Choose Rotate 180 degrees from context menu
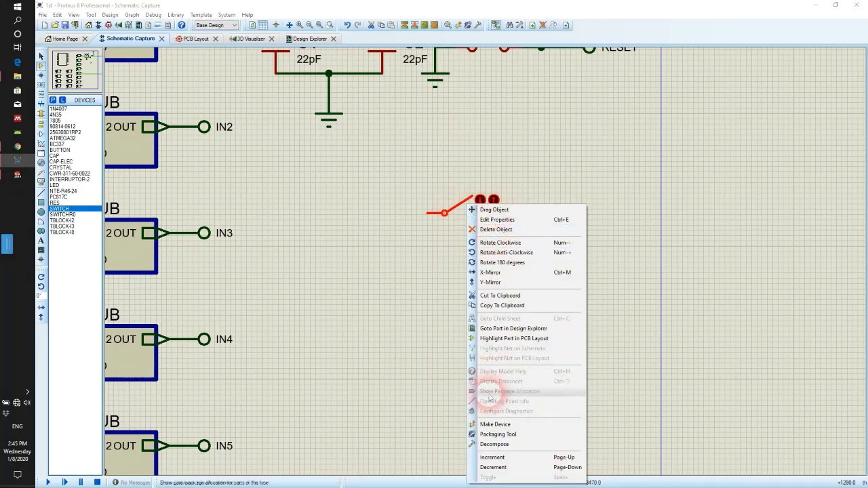The width and height of the screenshot is (868, 488). tap(502, 262)
